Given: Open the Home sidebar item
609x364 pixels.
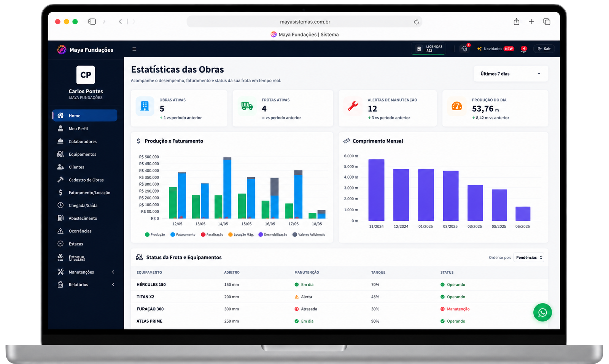Looking at the screenshot, I should point(85,116).
